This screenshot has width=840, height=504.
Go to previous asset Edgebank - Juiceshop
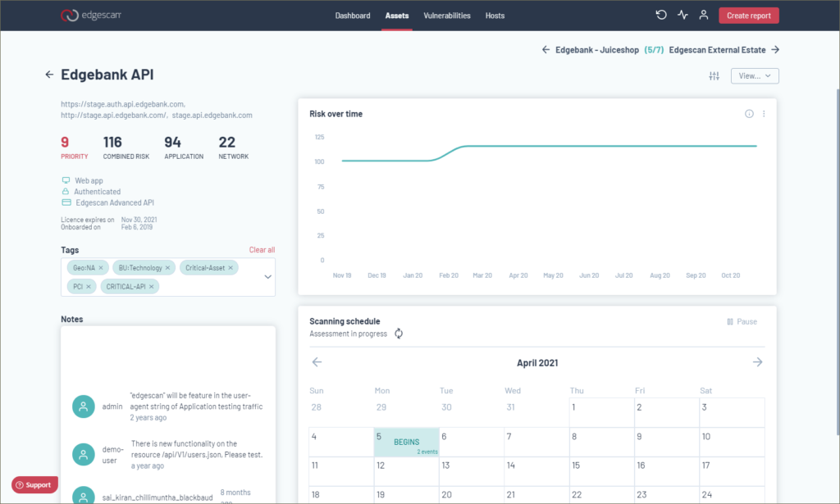pos(591,50)
